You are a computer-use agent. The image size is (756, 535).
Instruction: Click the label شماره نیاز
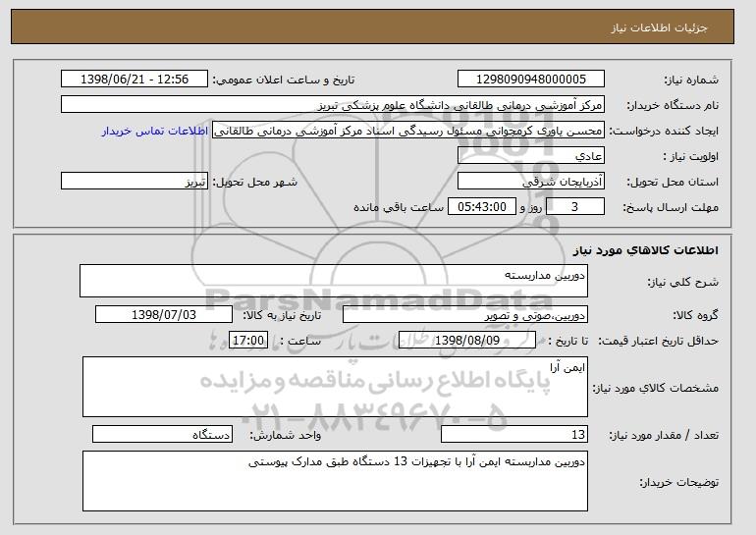point(691,80)
